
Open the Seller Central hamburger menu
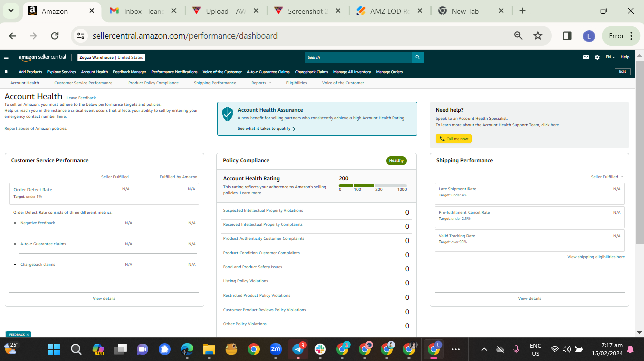coord(6,57)
